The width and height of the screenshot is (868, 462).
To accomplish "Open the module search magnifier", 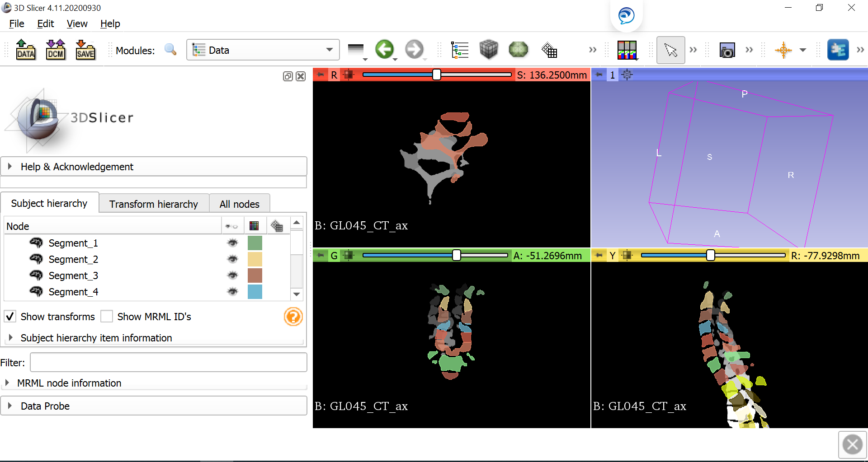I will pyautogui.click(x=170, y=50).
